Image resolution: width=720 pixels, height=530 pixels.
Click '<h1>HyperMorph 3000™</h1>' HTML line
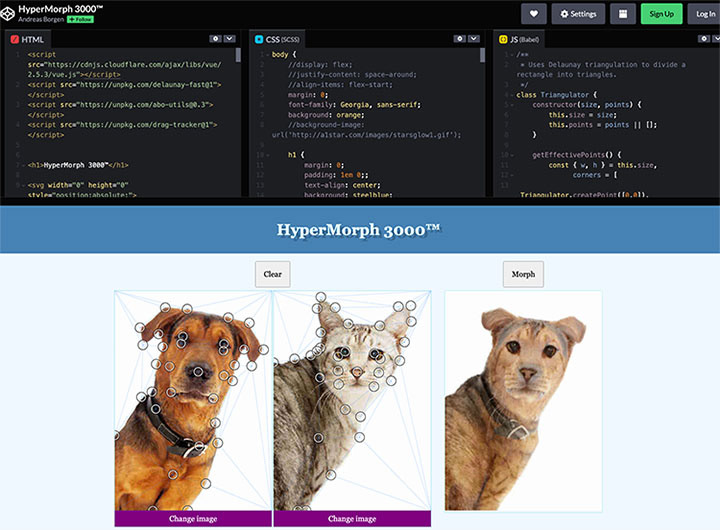click(x=78, y=165)
